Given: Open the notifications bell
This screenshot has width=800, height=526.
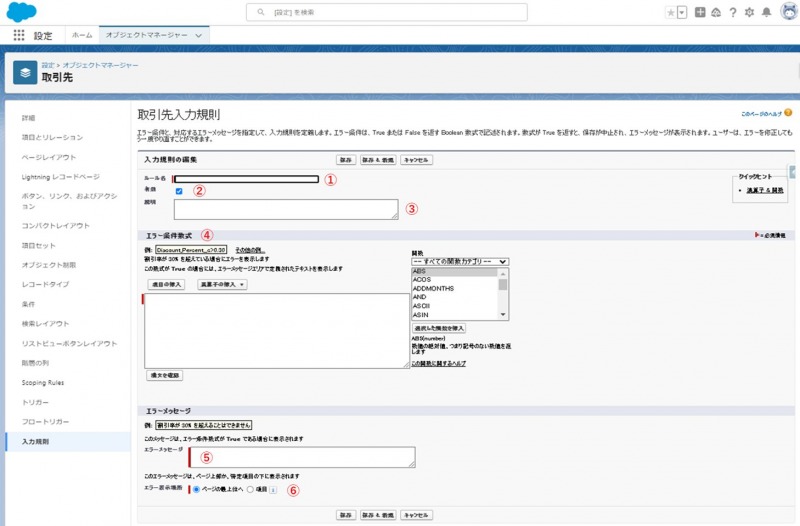Looking at the screenshot, I should (766, 12).
